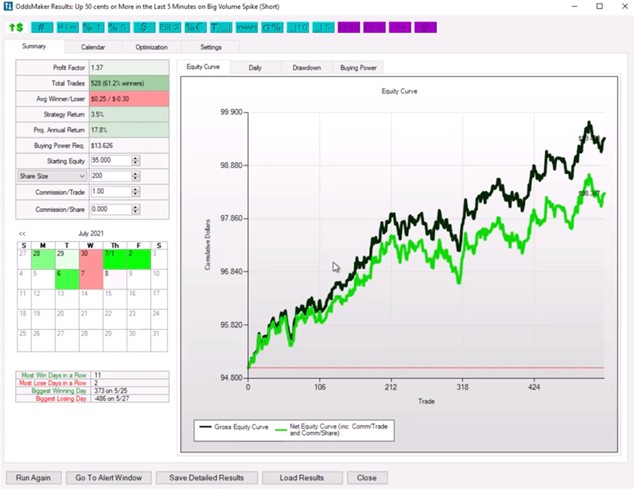Open the Buying Power chart tab
634x490 pixels.
358,68
